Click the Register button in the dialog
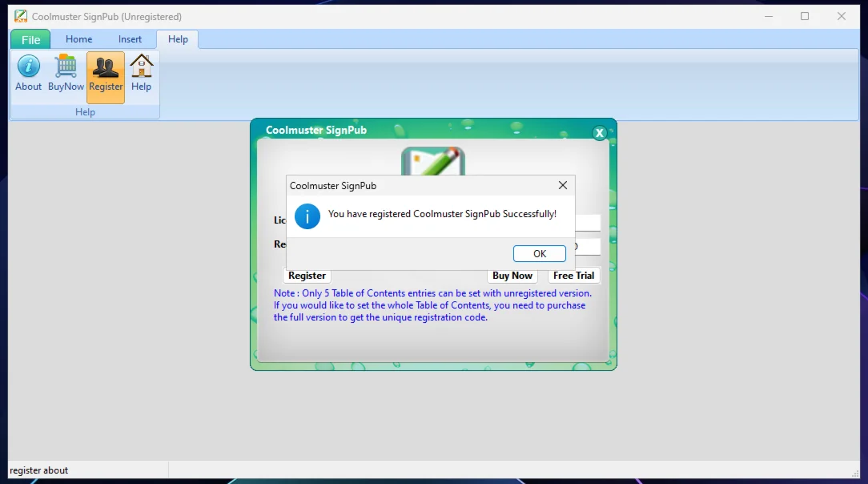The image size is (868, 484). pyautogui.click(x=307, y=276)
